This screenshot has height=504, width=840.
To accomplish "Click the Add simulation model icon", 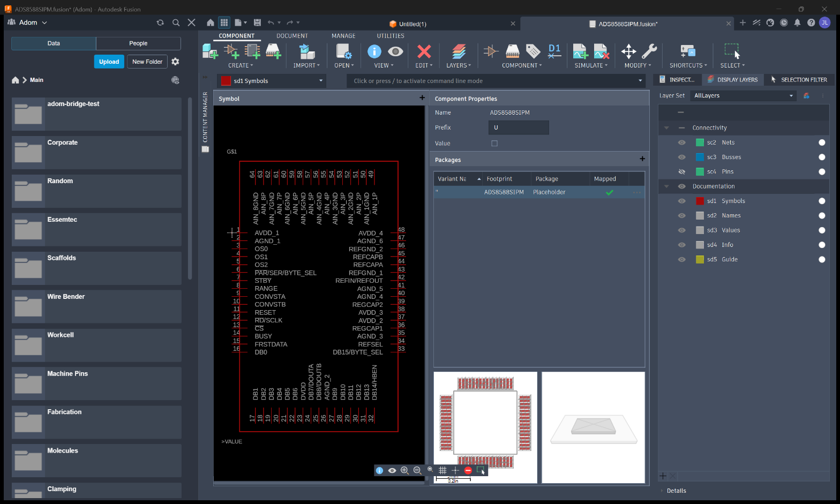I will tap(580, 51).
